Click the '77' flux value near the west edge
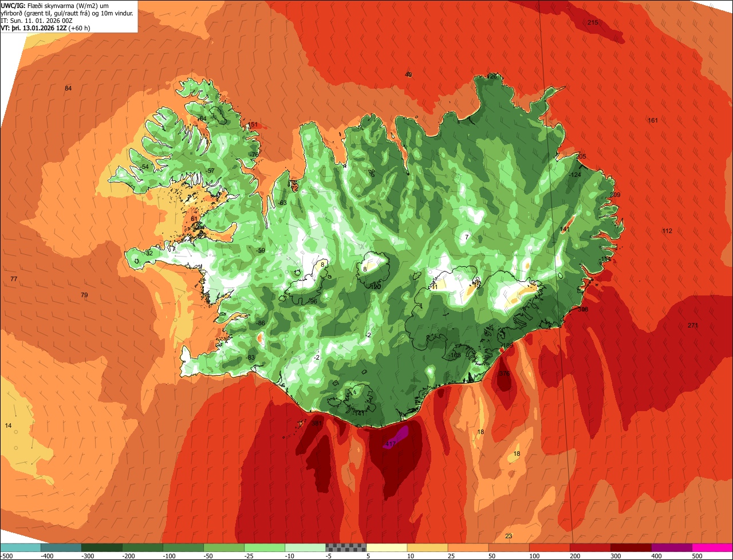Image resolution: width=733 pixels, height=560 pixels. pos(14,279)
